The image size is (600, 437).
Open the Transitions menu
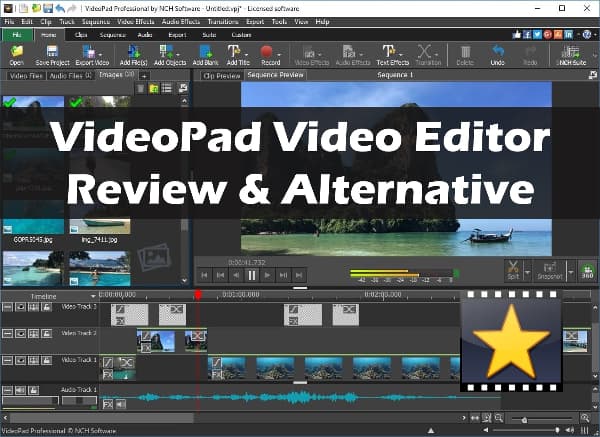[223, 22]
